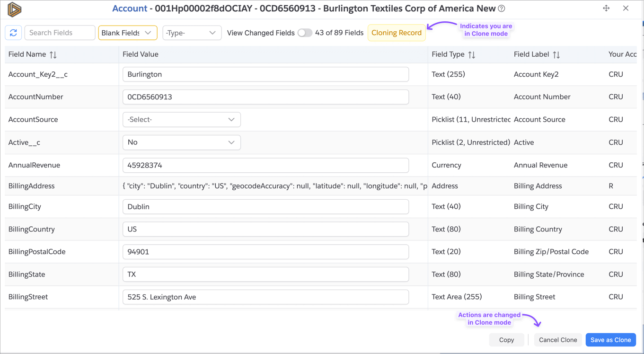
Task: Toggle View Changed Fields switch
Action: click(305, 33)
